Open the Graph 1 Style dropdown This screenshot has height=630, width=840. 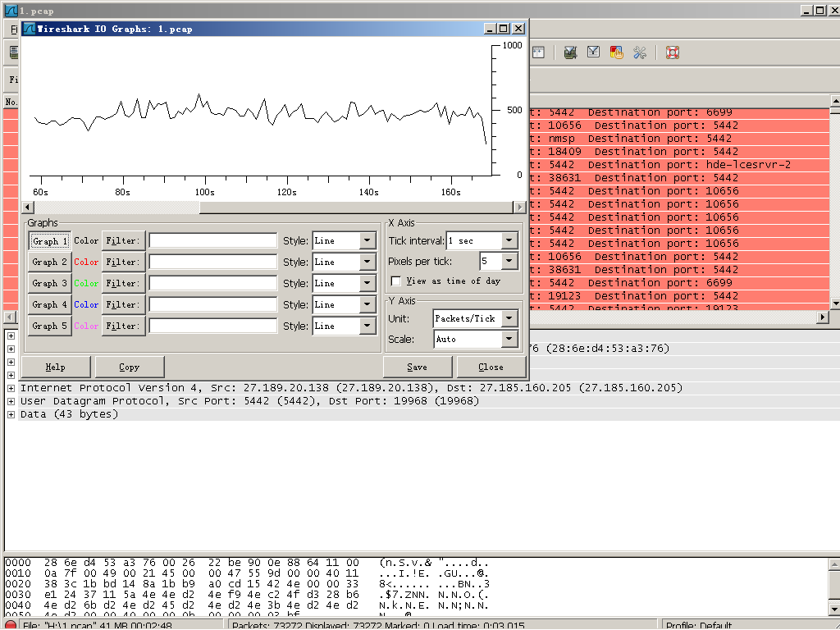tap(367, 241)
